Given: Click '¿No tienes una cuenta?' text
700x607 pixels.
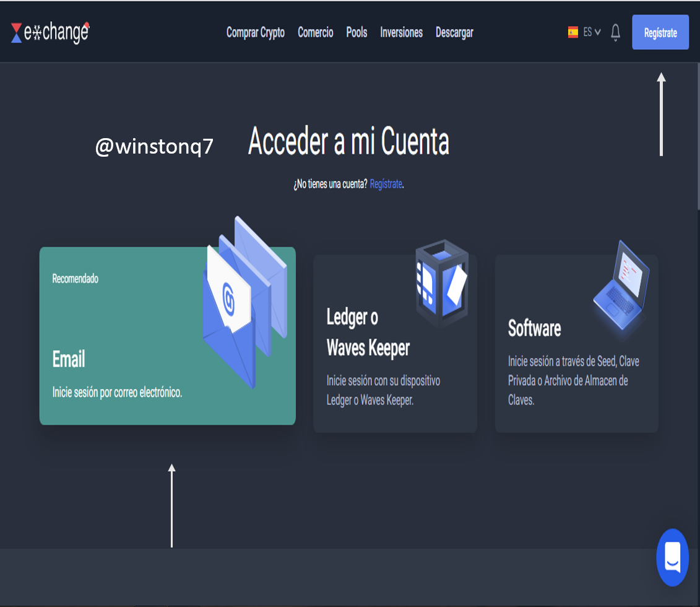Looking at the screenshot, I should click(331, 184).
